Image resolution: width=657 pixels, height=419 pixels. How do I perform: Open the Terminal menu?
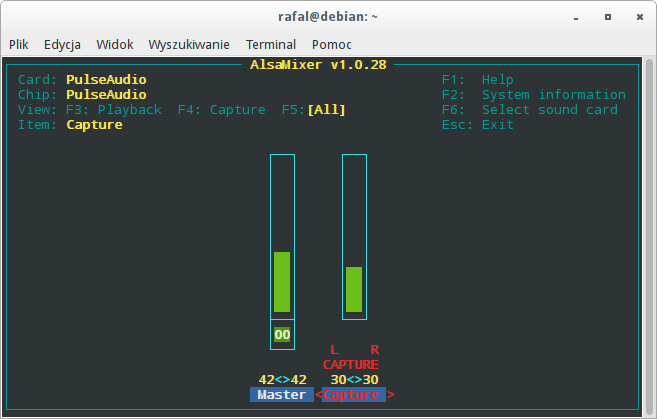pos(271,44)
